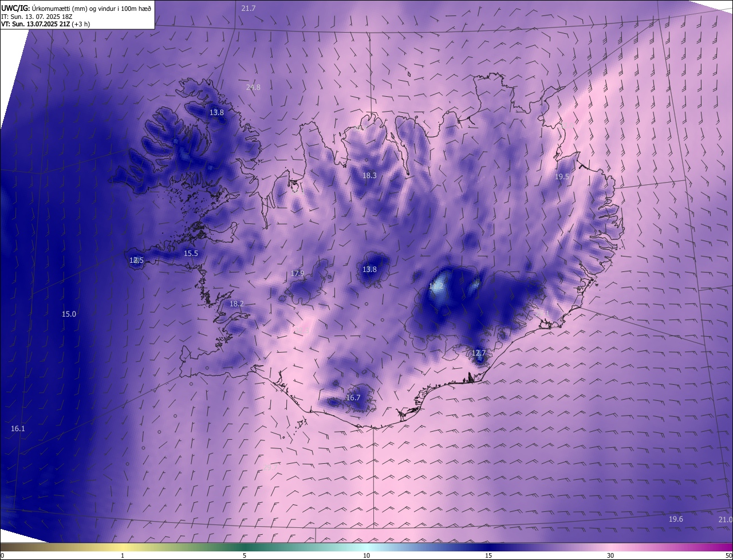This screenshot has height=560, width=733.
Task: Click the color scale tick labeled 10
Action: pyautogui.click(x=366, y=555)
